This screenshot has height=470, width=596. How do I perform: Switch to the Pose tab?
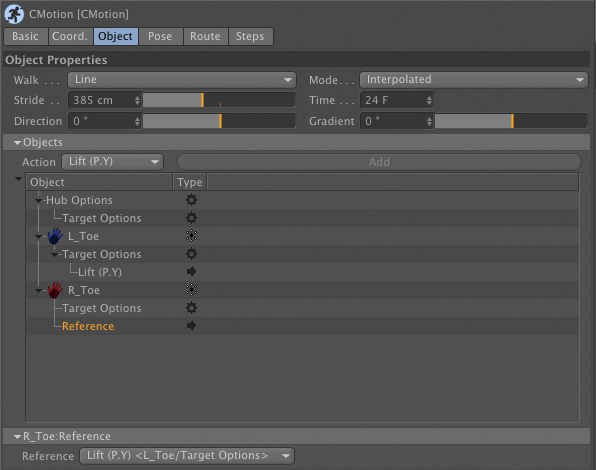160,36
